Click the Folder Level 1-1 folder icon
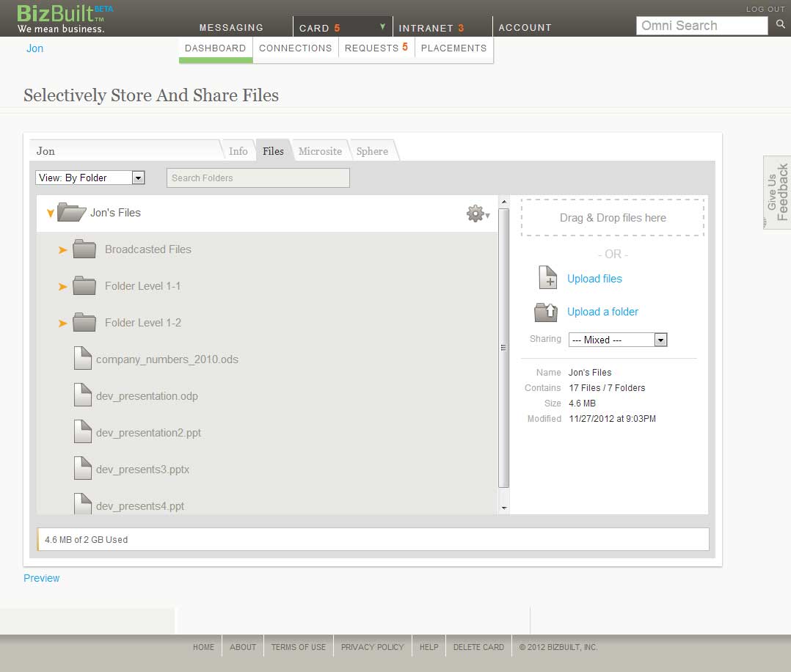This screenshot has width=791, height=672. pyautogui.click(x=84, y=285)
